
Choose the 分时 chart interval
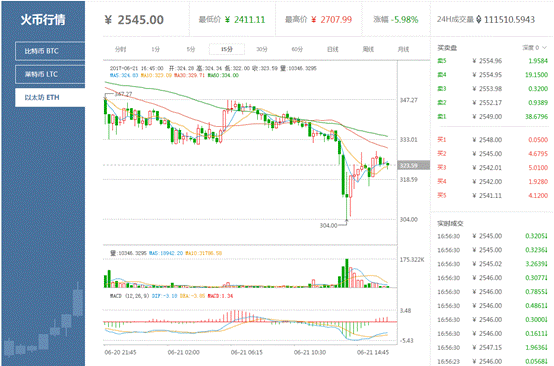pos(120,49)
